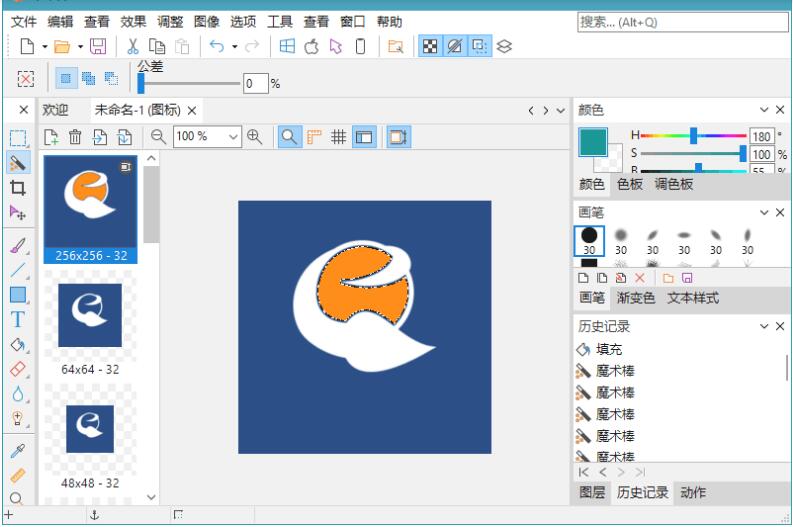793x527 pixels.
Task: Select the Blur droplet tool
Action: (18, 393)
